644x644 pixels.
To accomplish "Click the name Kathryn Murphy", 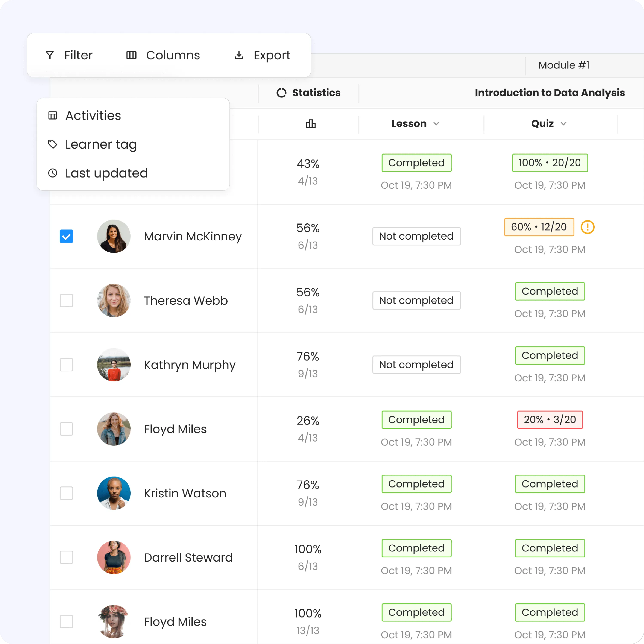I will tap(190, 365).
